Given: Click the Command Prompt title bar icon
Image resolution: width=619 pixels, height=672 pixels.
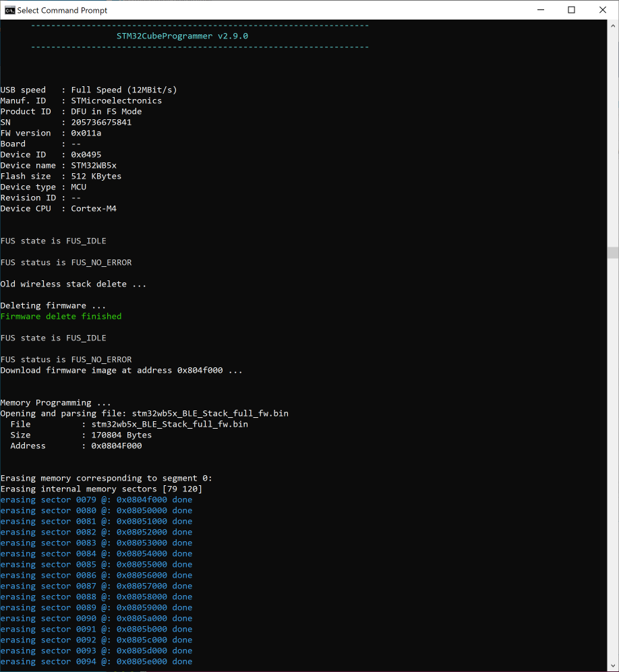Looking at the screenshot, I should point(10,10).
